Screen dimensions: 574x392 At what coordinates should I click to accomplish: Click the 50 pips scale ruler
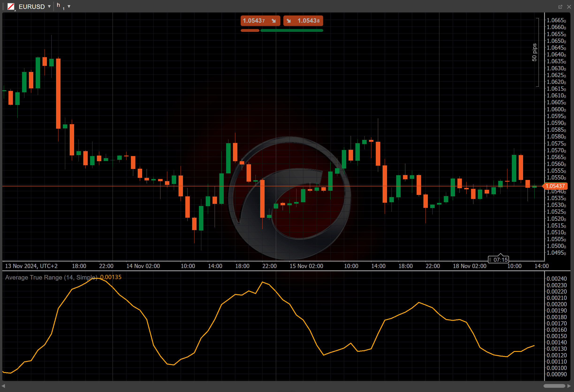535,52
